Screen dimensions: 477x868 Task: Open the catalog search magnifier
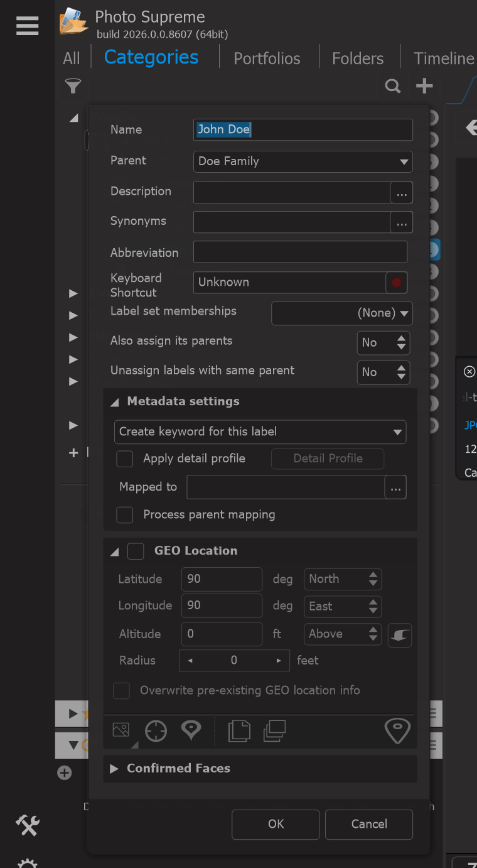(393, 86)
